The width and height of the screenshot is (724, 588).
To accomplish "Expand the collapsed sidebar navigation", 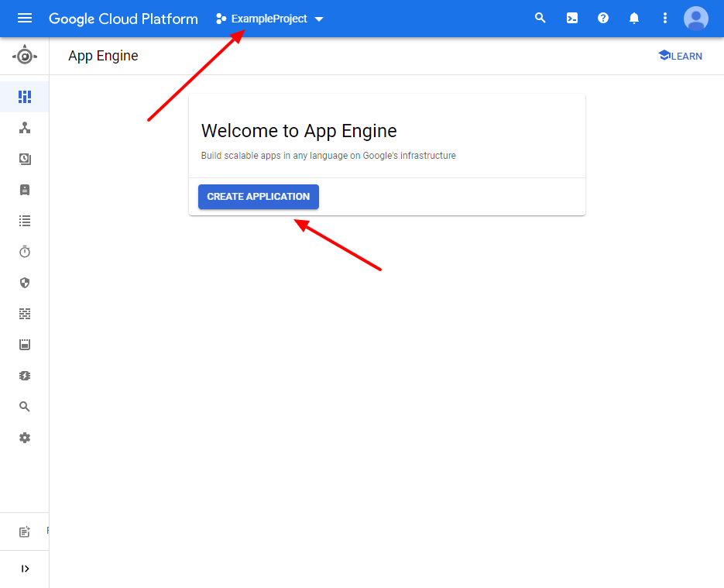I will (x=25, y=569).
